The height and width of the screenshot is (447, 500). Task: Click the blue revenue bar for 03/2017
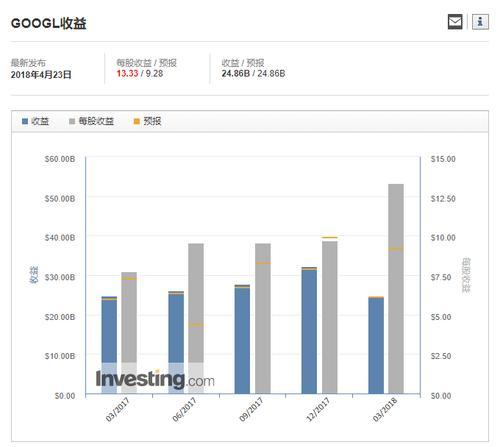[109, 345]
